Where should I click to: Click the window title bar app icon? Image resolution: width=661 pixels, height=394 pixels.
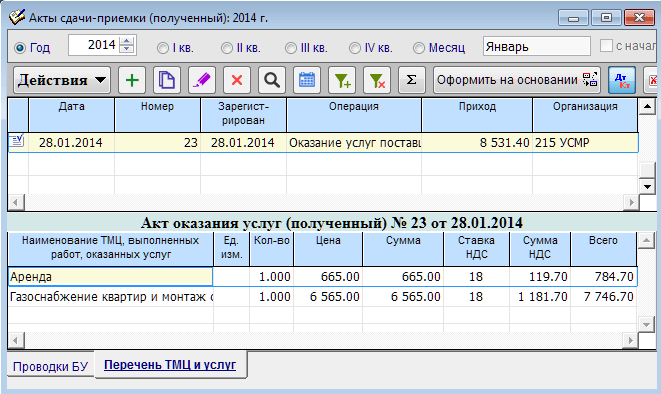click(17, 17)
